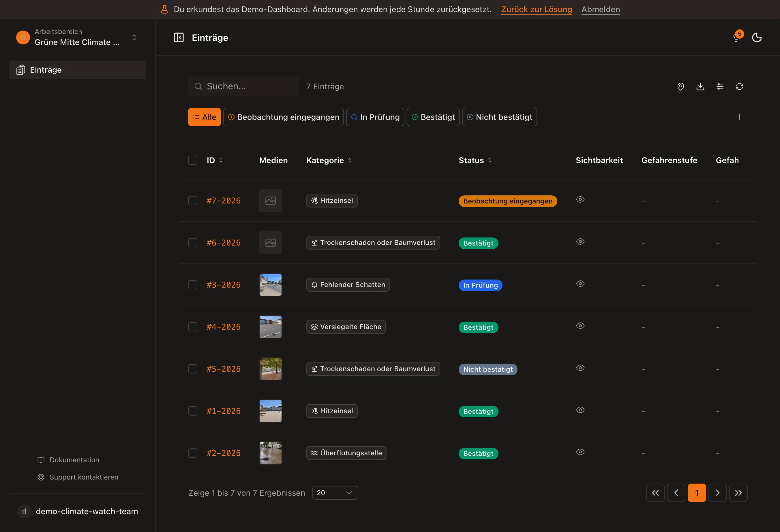780x532 pixels.
Task: Open demo-climate-watch-team user menu
Action: pyautogui.click(x=78, y=511)
